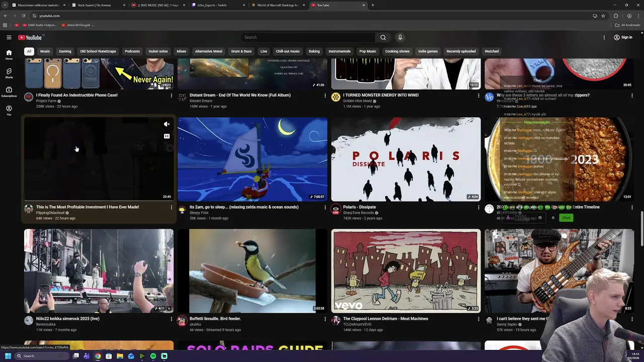Click the YouTube logo
Image resolution: width=644 pixels, height=362 pixels.
(30, 37)
